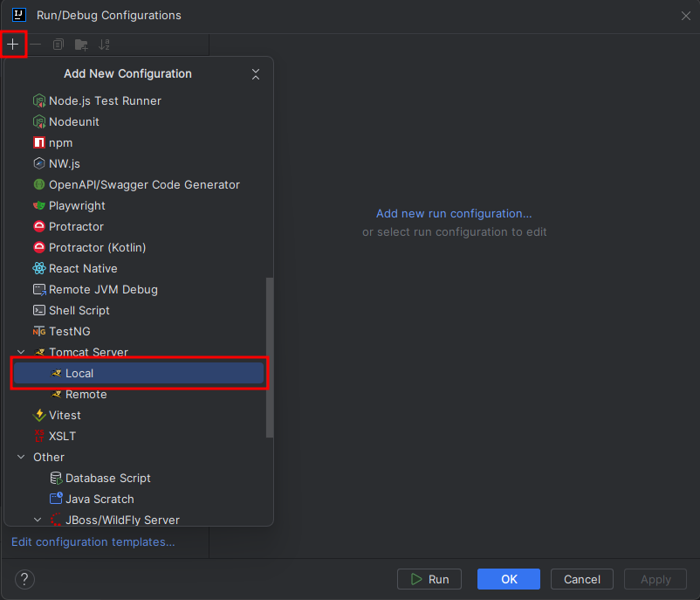The width and height of the screenshot is (700, 600).
Task: Click the Add new run configuration link
Action: (x=454, y=214)
